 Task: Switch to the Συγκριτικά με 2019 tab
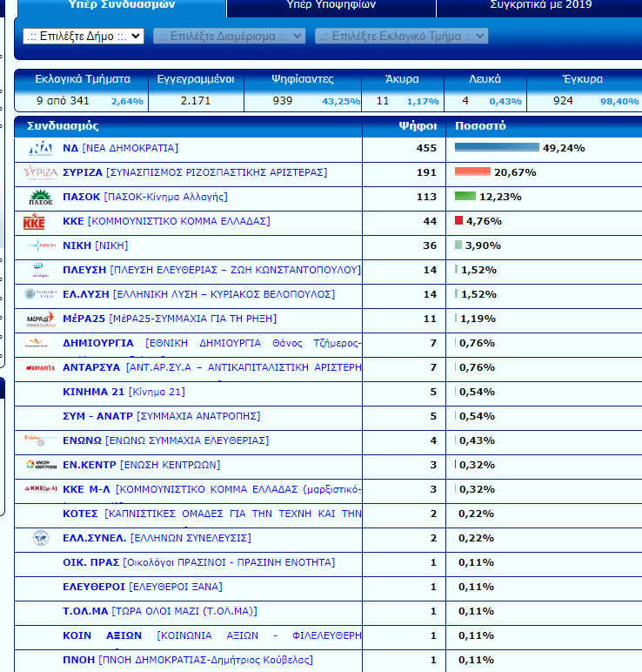(540, 5)
